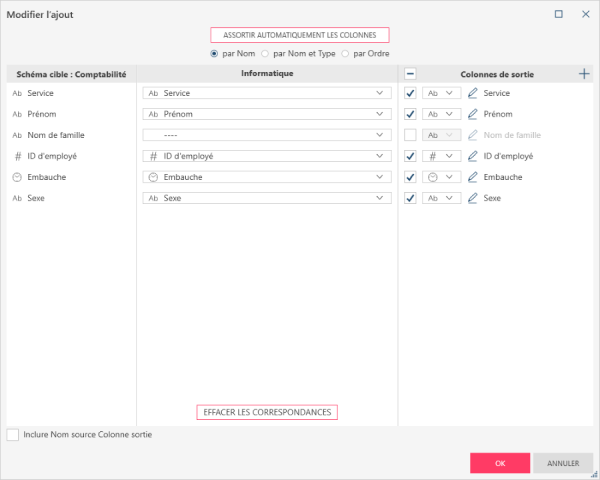This screenshot has width=600, height=480.
Task: Uncheck the Service output column checkbox
Action: (x=410, y=93)
